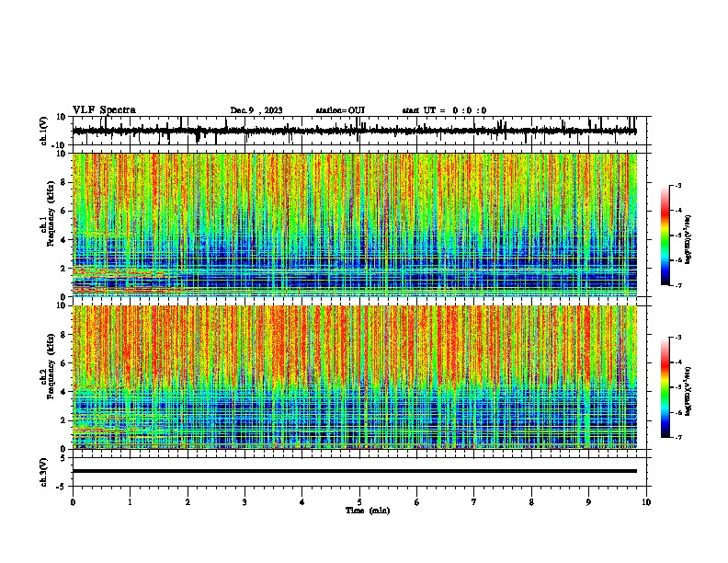Click time axis tick label "5"
This screenshot has height=563, width=728.
coord(359,502)
